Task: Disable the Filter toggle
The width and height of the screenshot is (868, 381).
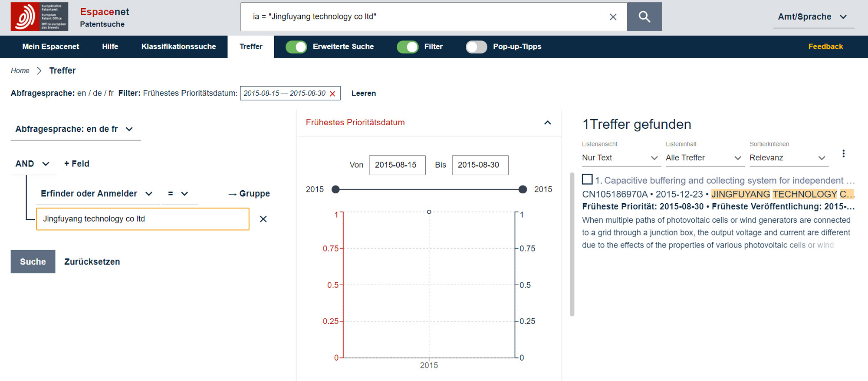Action: pyautogui.click(x=408, y=47)
